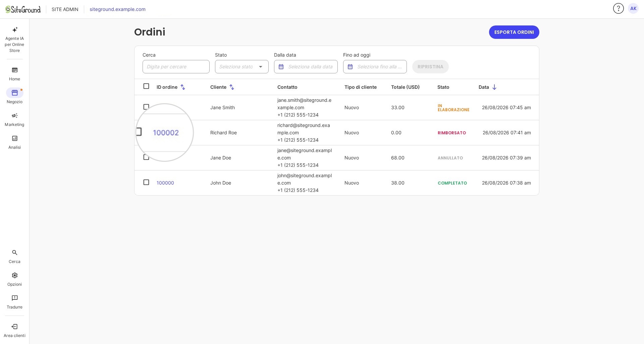Open Cerca search in sidebar

14,257
